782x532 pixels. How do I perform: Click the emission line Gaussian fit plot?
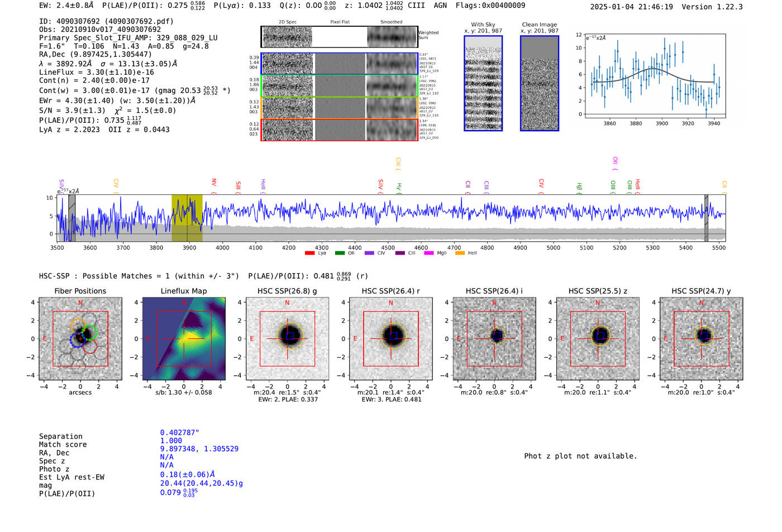tap(655, 76)
